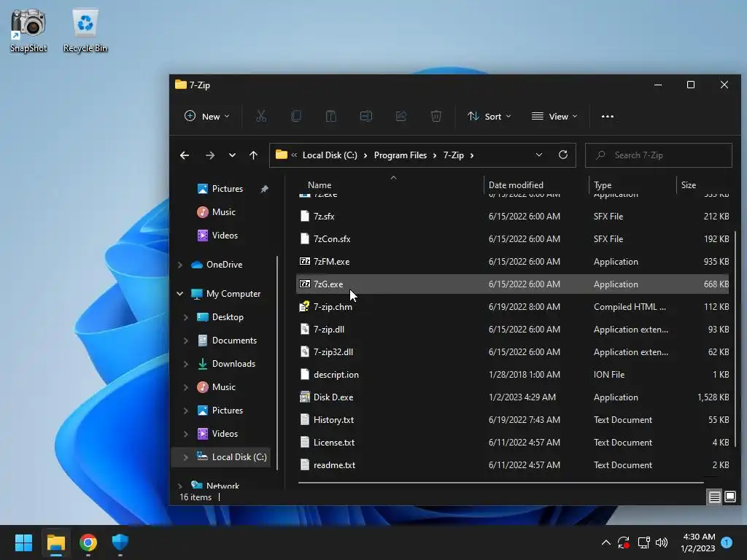The width and height of the screenshot is (747, 560).
Task: Go forward with the right arrow
Action: point(209,155)
